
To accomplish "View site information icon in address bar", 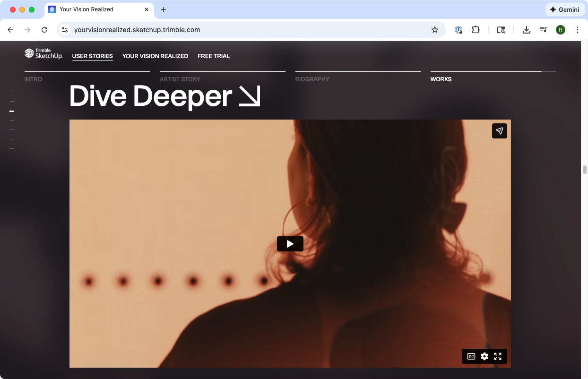I will click(65, 30).
